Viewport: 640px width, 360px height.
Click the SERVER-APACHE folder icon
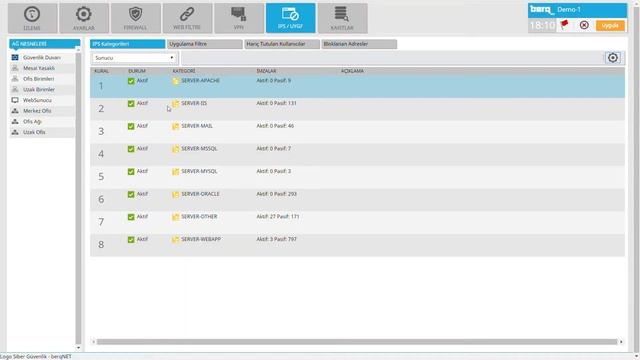pyautogui.click(x=176, y=81)
